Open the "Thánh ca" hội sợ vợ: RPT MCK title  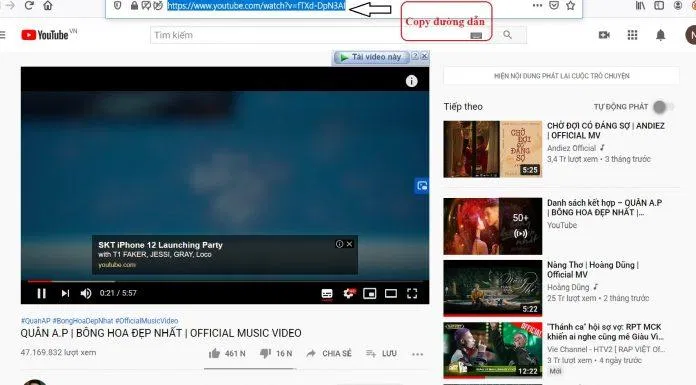[x=605, y=332]
